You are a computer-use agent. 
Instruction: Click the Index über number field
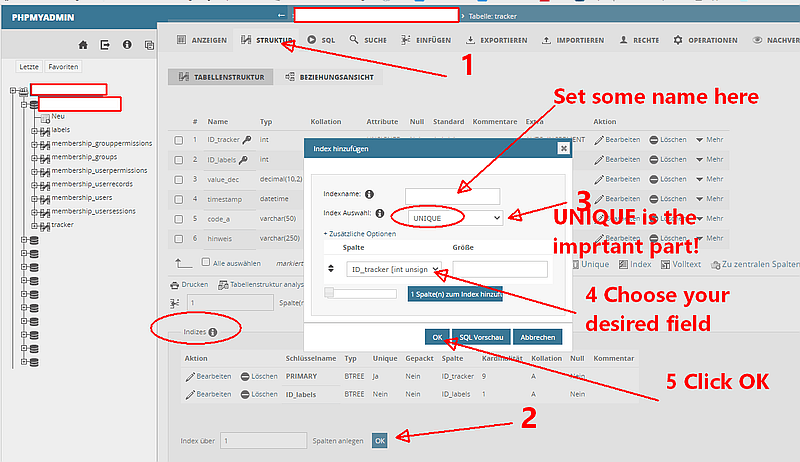(263, 441)
